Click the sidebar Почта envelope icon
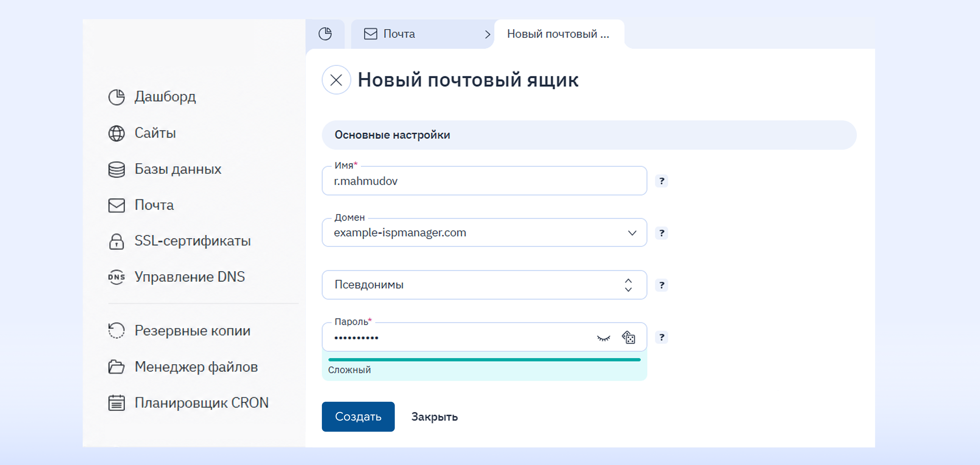Screen dimensions: 980x465 point(117,205)
